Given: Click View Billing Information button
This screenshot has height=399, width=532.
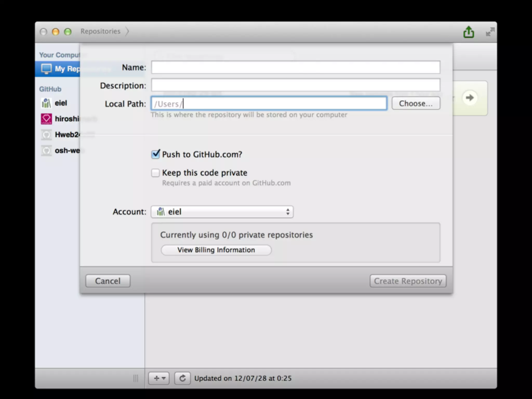Looking at the screenshot, I should (x=216, y=250).
